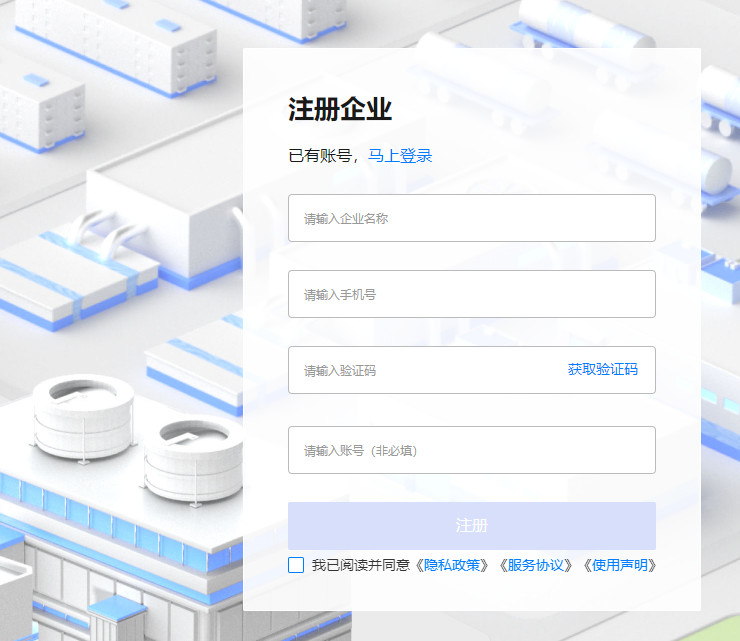Request a code via 获取验证码

click(x=602, y=369)
